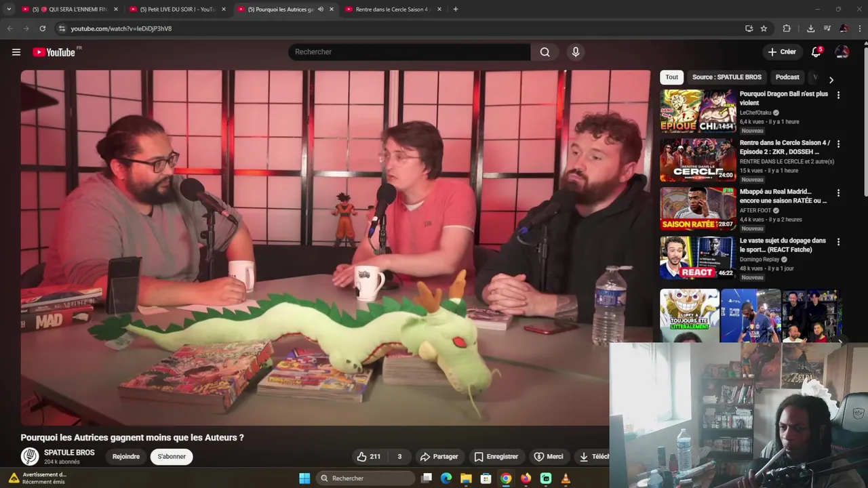Send a Merci super thanks
The width and height of the screenshot is (868, 488).
(549, 457)
